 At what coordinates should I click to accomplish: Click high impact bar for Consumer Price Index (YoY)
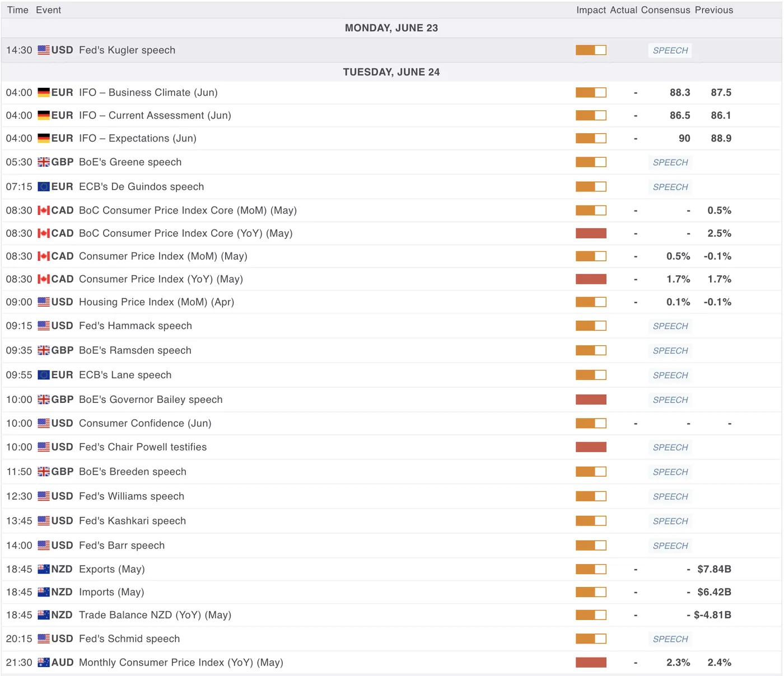(591, 279)
